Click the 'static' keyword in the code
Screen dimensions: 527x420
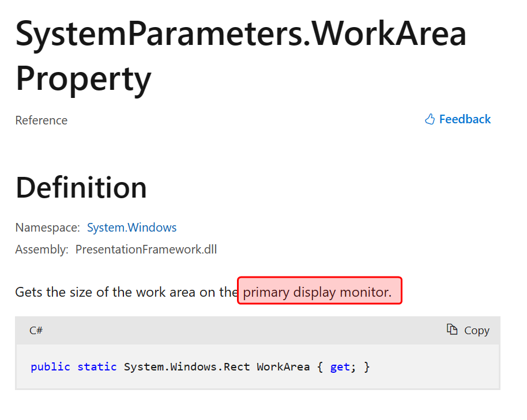(97, 366)
